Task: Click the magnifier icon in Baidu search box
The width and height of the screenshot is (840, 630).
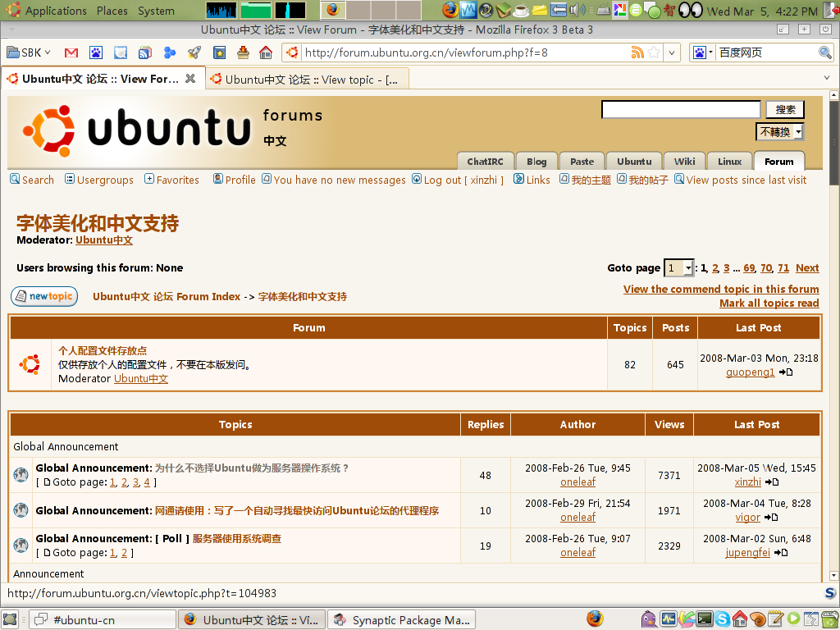Action: (x=825, y=52)
